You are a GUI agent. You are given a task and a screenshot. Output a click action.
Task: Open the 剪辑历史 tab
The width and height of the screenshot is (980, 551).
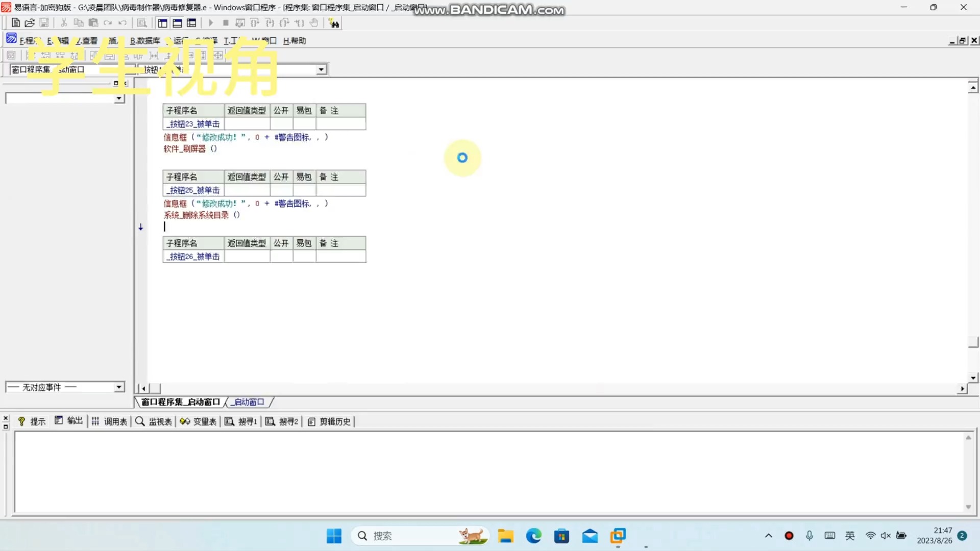pyautogui.click(x=329, y=421)
